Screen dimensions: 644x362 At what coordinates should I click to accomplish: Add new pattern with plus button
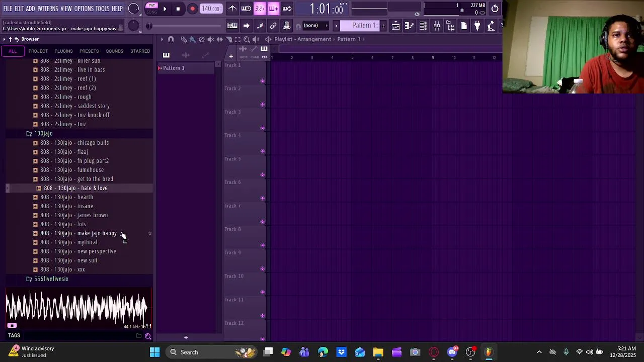(x=383, y=26)
